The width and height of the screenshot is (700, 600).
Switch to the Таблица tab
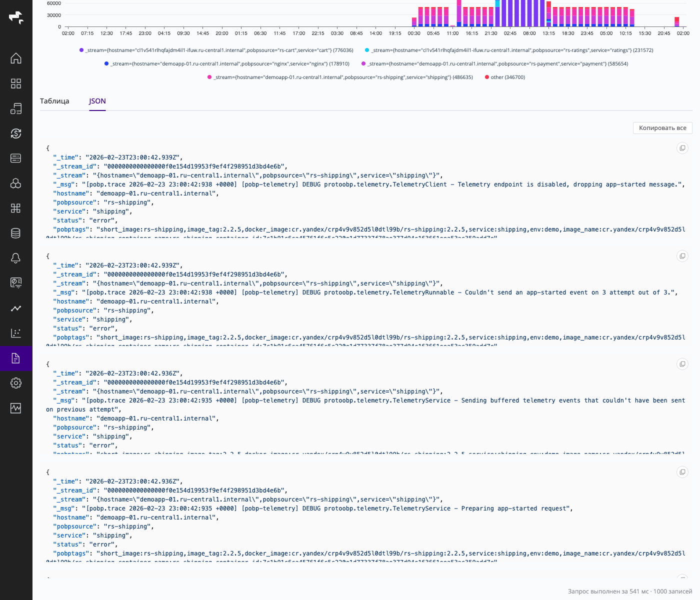[x=55, y=101]
